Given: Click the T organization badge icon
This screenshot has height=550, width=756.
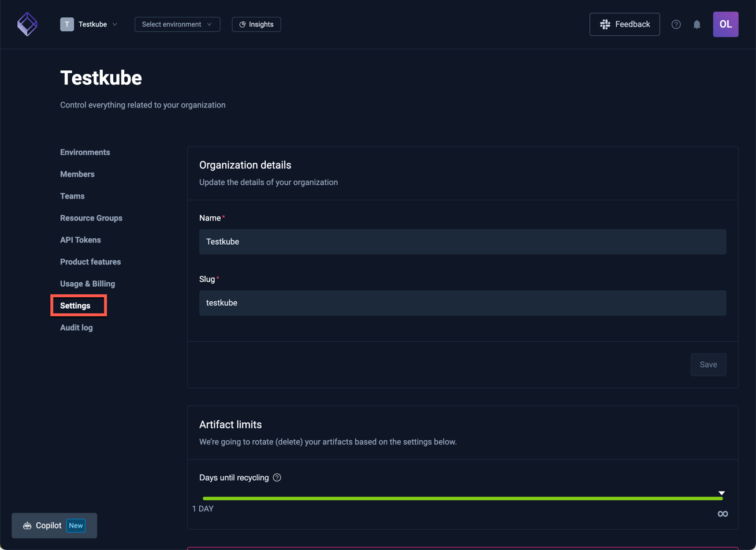Looking at the screenshot, I should (67, 24).
